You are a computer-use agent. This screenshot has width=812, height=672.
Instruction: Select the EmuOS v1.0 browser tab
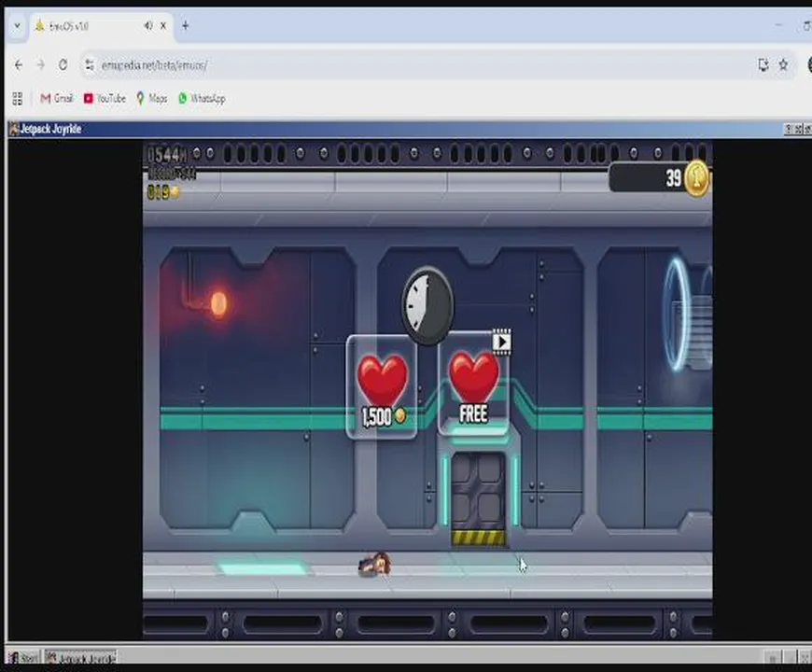102,26
